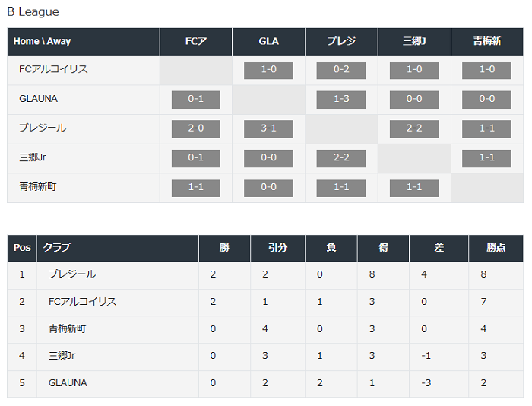
Task: Open the 1-3 result in the GLAUNA row
Action: tap(341, 99)
